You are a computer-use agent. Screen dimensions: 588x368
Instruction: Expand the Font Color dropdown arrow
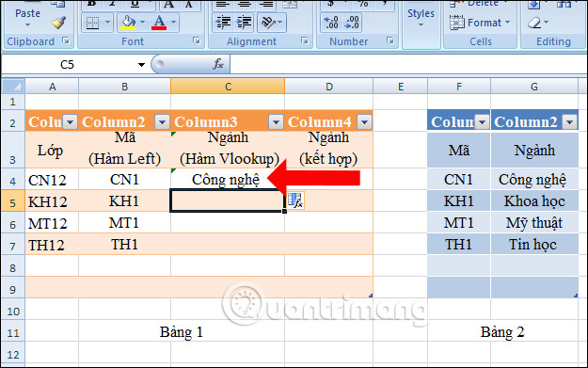point(174,23)
